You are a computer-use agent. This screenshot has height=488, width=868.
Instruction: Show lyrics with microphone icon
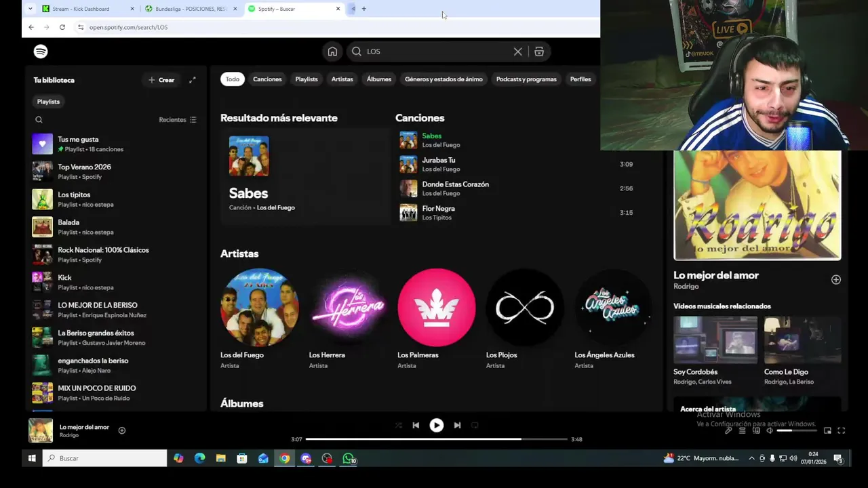[728, 430]
